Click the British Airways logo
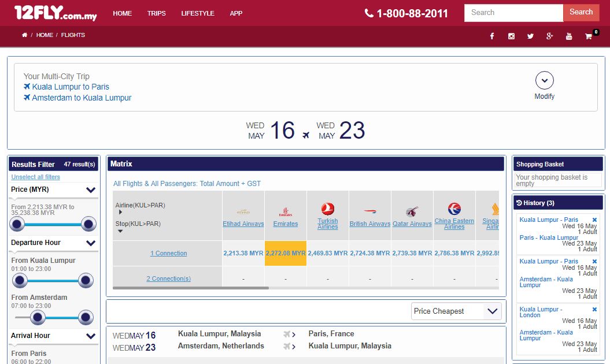 tap(369, 211)
